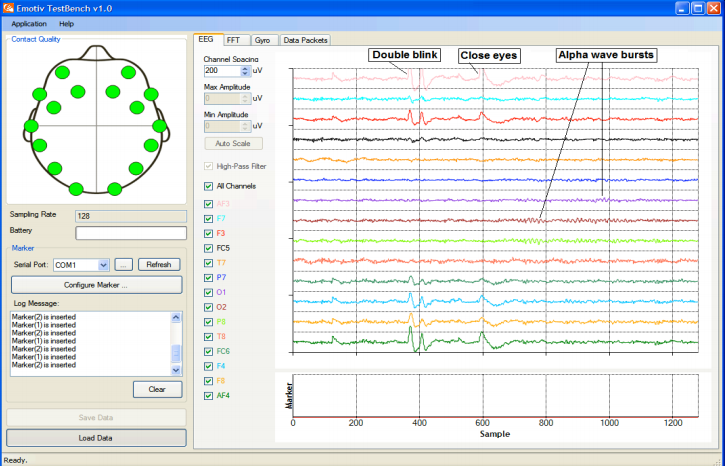Uncheck the O2 channel checkbox
Screen dimensions: 726x466
(x=208, y=308)
